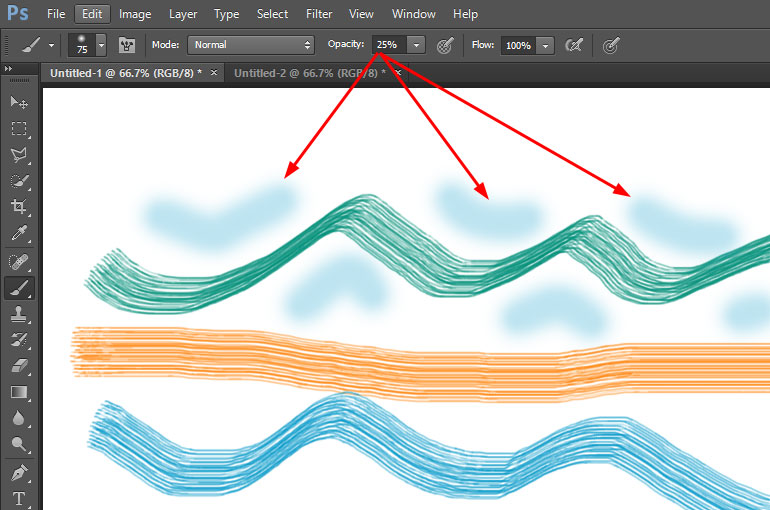Select the Dodge tool

(x=19, y=444)
